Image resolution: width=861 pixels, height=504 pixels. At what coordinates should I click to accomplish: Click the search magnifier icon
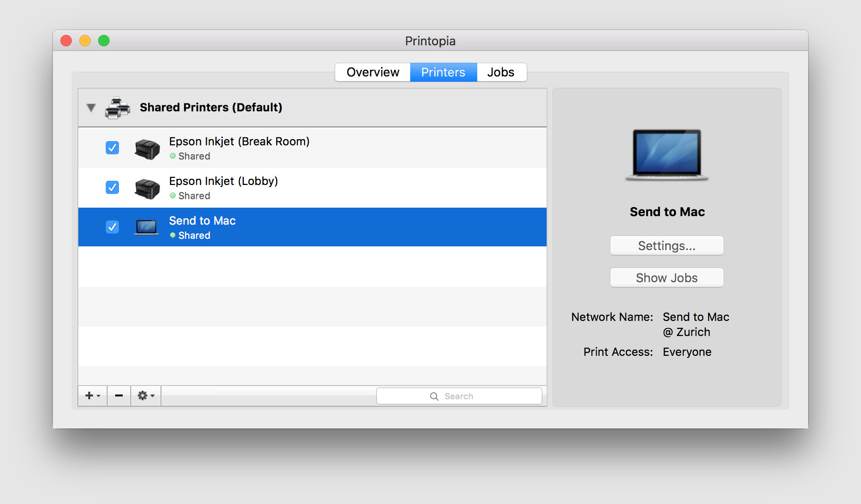tap(434, 396)
